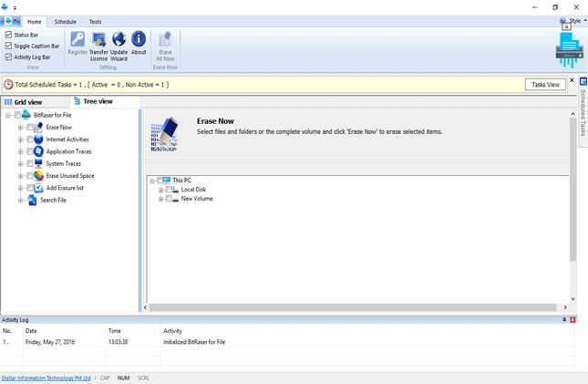
Task: Open the Scheduled Tasks side panel icon
Action: click(583, 81)
